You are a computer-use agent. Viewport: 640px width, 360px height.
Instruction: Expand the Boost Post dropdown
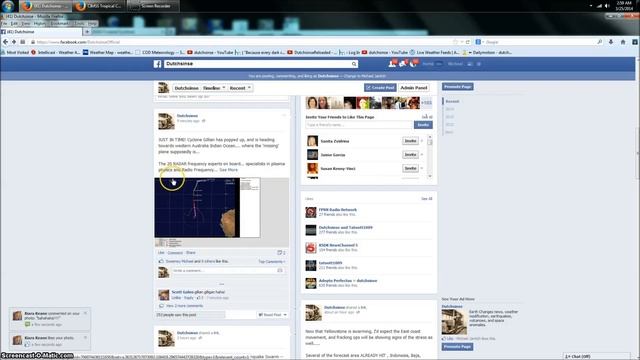click(285, 315)
